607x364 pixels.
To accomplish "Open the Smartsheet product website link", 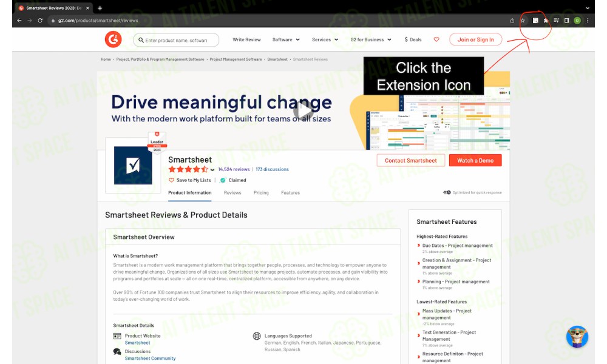I will coord(137,343).
